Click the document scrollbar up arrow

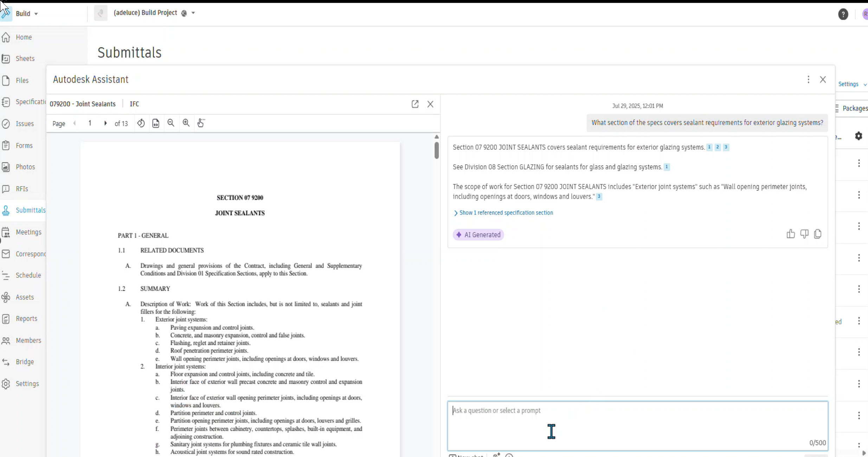(437, 137)
